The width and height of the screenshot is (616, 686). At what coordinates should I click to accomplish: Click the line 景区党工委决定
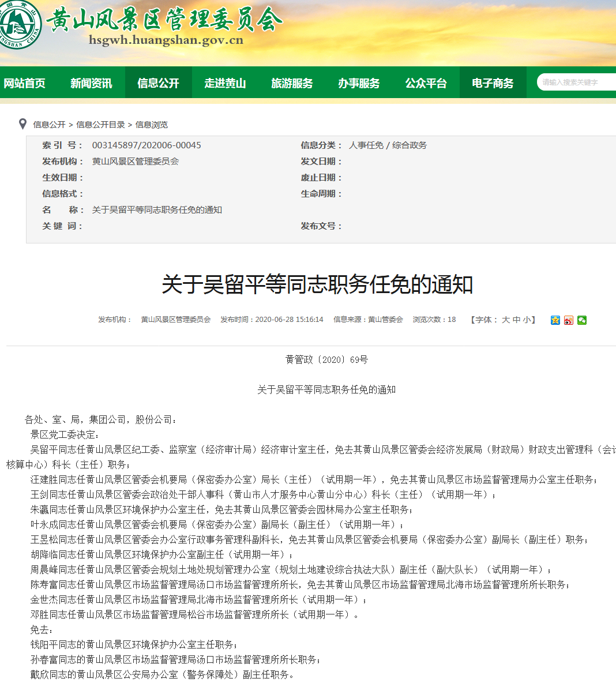click(x=65, y=434)
